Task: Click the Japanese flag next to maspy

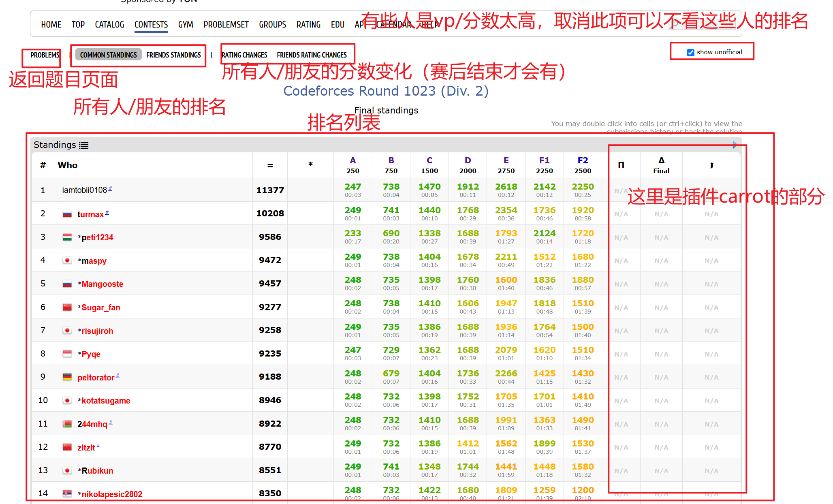Action: 67,261
